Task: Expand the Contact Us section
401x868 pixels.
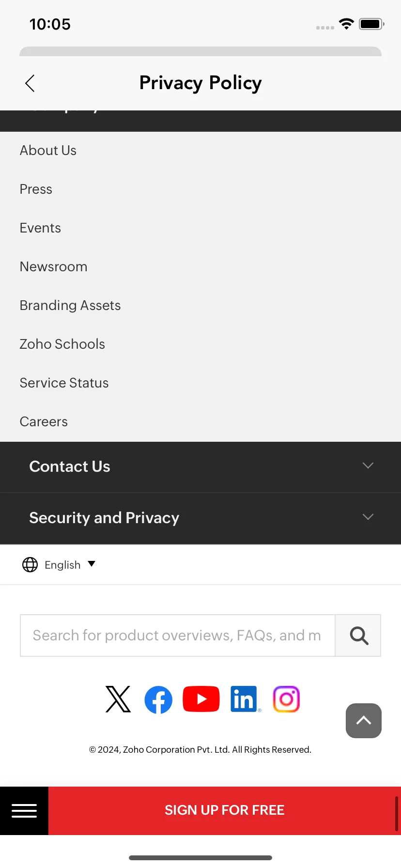Action: click(200, 467)
